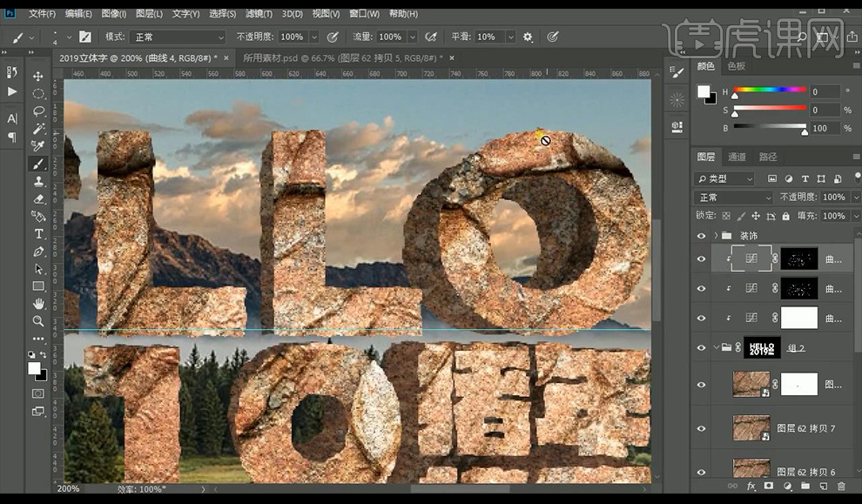
Task: Open the 滤镜(T) menu
Action: coord(258,14)
